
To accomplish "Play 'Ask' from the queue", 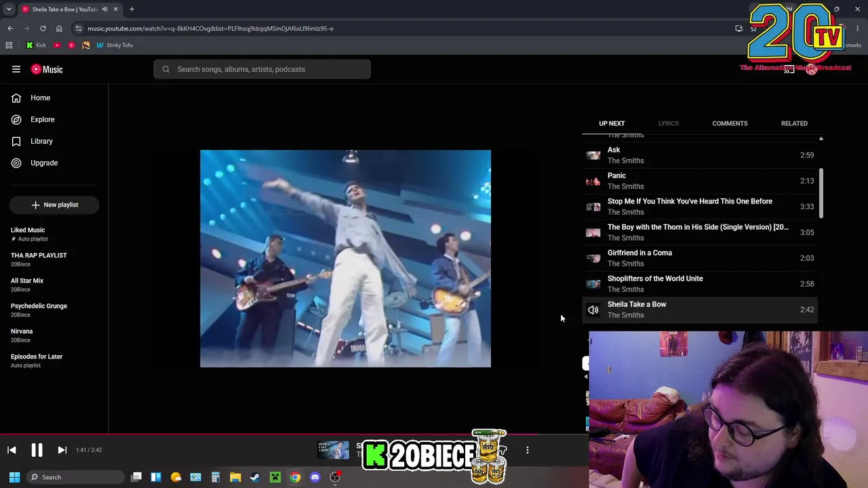I will tap(700, 155).
